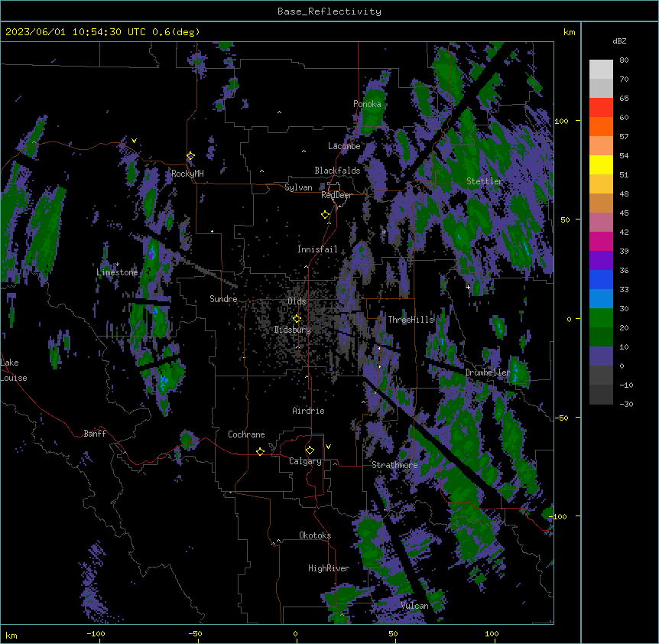Select the slate purple 10–0 dBZ swatch
Screen dimensions: 659x644
(601, 356)
